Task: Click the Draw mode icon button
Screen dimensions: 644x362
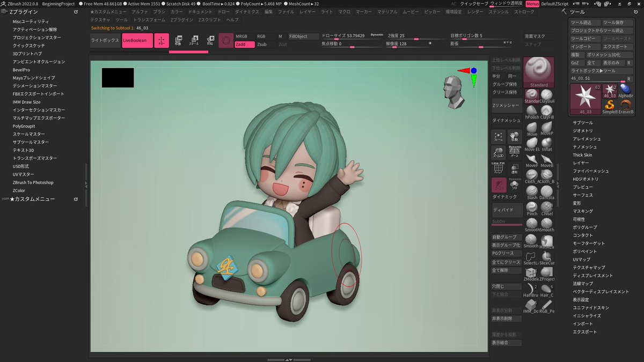Action: 162,41
